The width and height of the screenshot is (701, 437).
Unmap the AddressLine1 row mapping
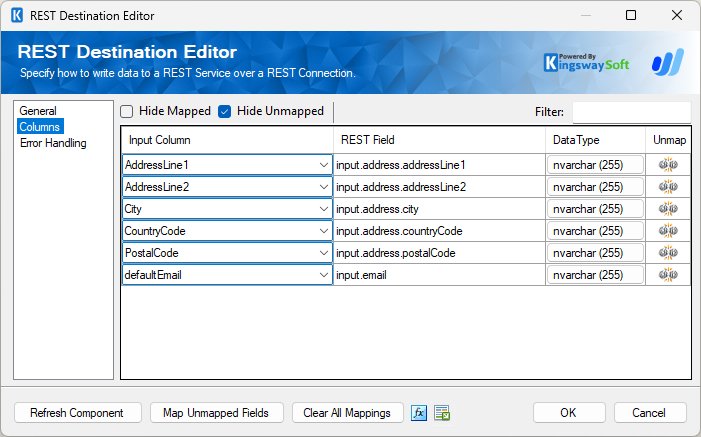668,165
